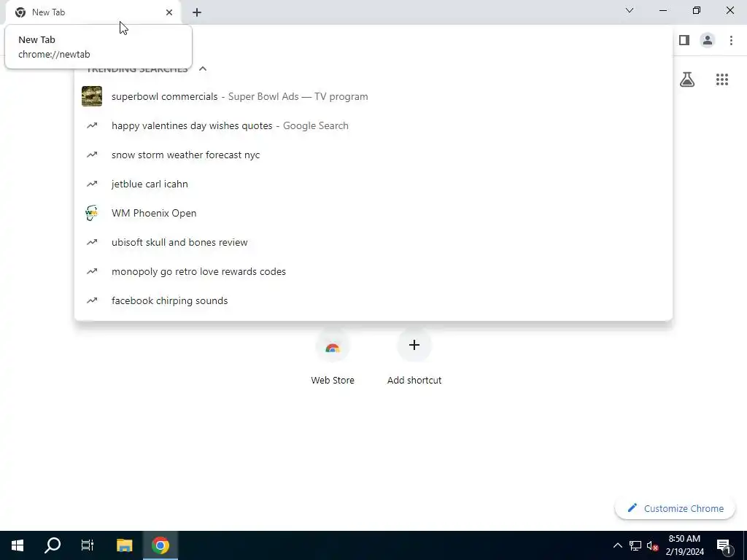Screen dimensions: 747x560
Task: Select the New Tab tab title
Action: (x=49, y=12)
